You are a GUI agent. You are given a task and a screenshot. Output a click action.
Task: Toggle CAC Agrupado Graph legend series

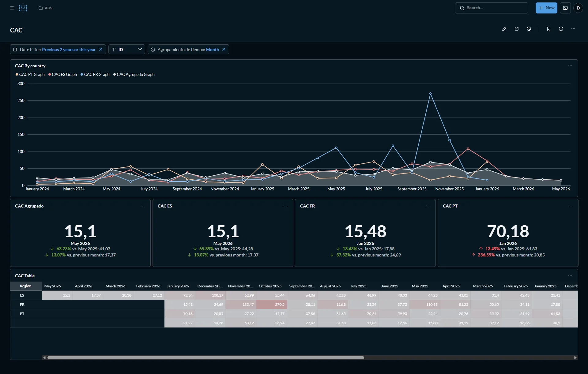[x=134, y=74]
